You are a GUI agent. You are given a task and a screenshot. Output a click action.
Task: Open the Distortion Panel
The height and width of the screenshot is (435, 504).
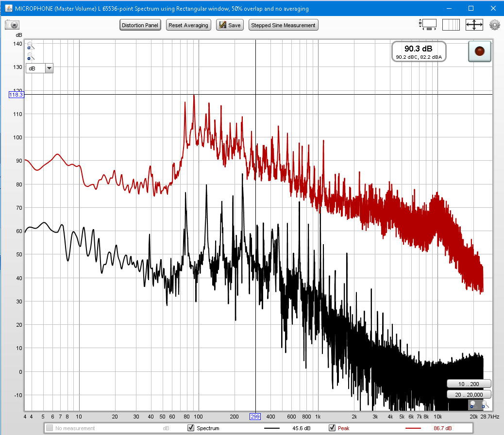coord(140,25)
